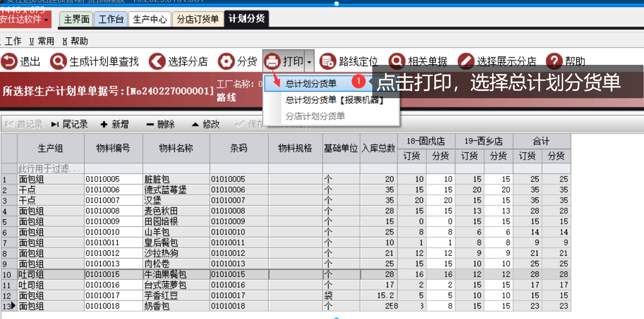Click the filter cell under 物料名称
Screen dimensions: 644x319
pyautogui.click(x=176, y=169)
